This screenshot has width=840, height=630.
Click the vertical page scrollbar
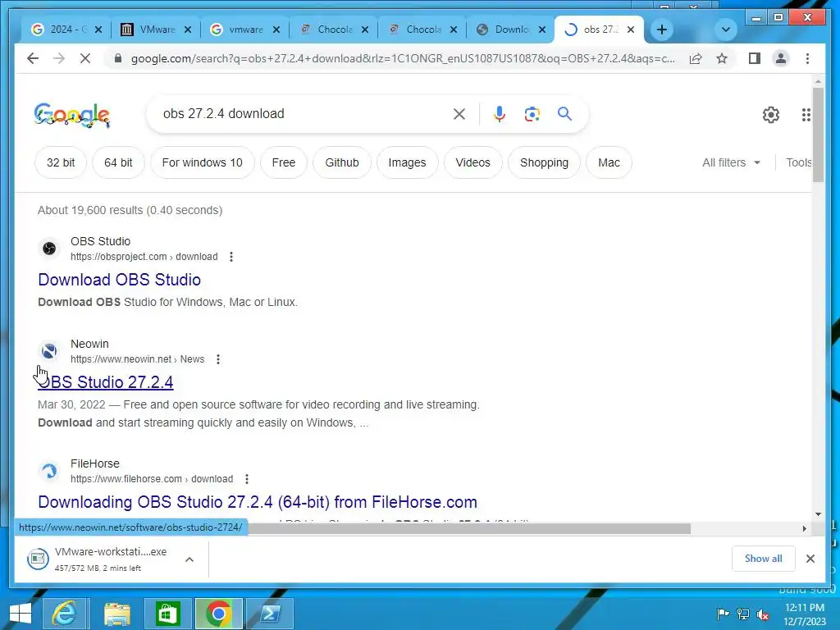click(x=818, y=135)
